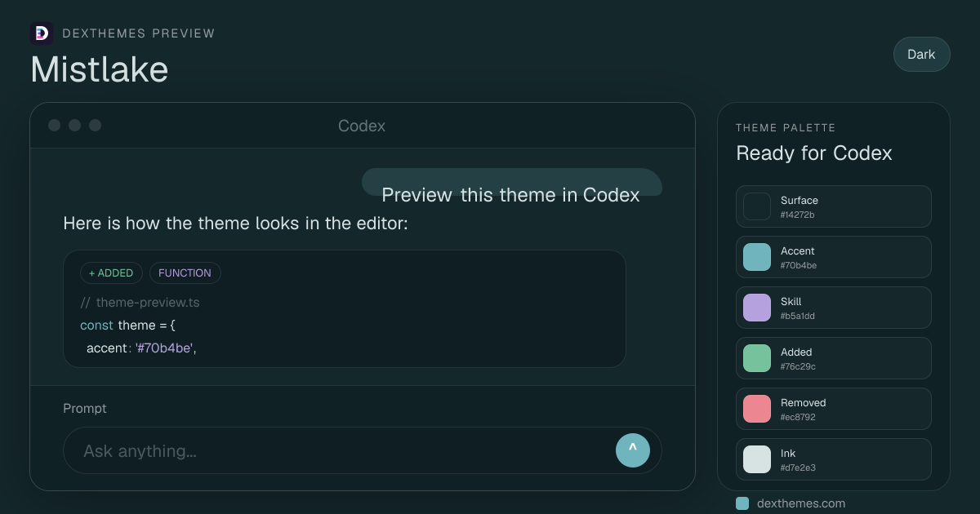Click the DEXTHEMES PREVIEW label
The height and width of the screenshot is (514, 980).
pos(139,33)
